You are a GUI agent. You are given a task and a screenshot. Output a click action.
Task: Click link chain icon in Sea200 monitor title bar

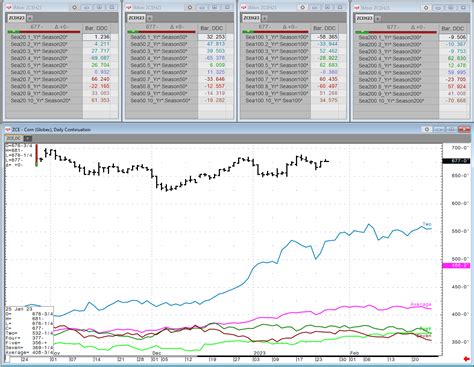(438, 7)
